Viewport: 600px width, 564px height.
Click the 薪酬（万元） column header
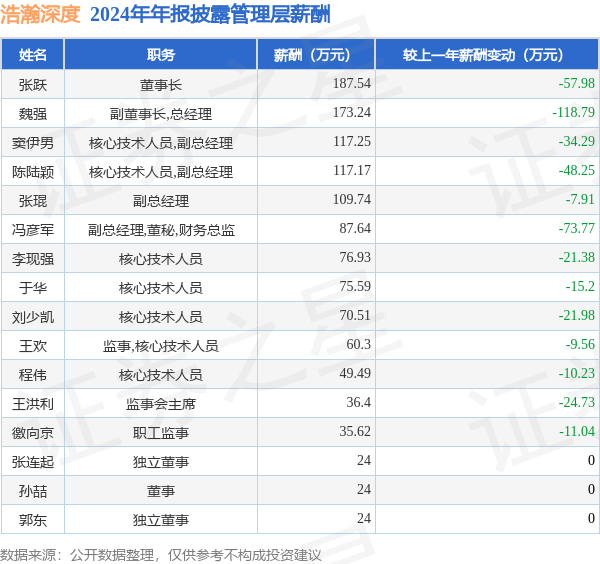(316, 55)
